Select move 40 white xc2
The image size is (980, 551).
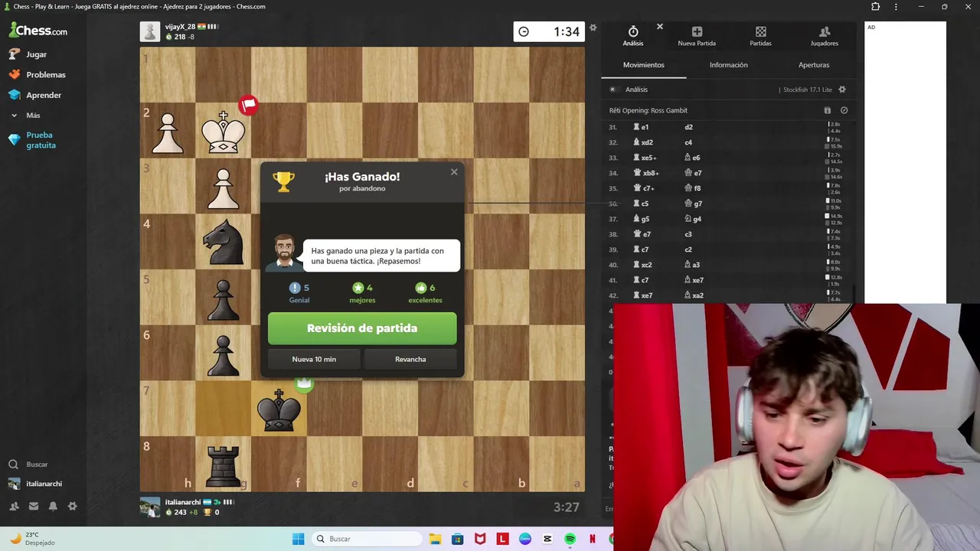[x=642, y=265]
